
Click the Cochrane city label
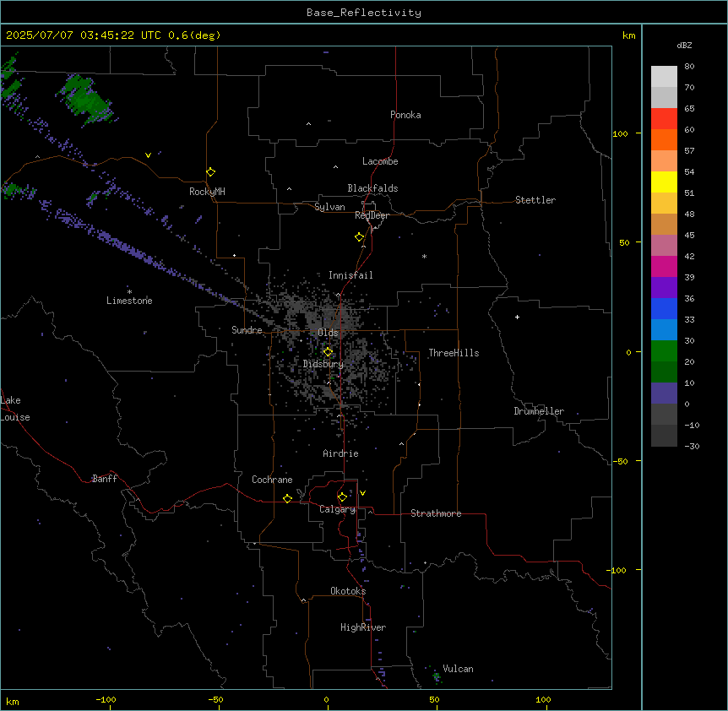click(272, 480)
